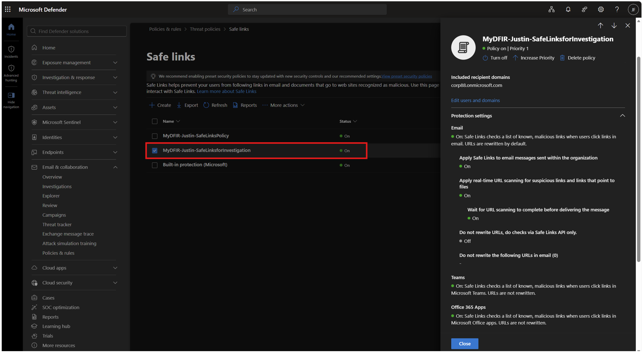Click the Trials icon in sidebar

34,336
